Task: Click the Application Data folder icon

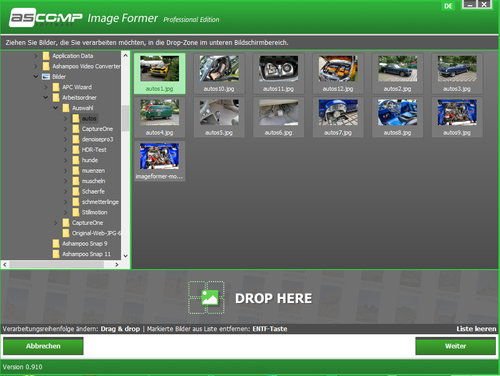Action: pyautogui.click(x=46, y=56)
